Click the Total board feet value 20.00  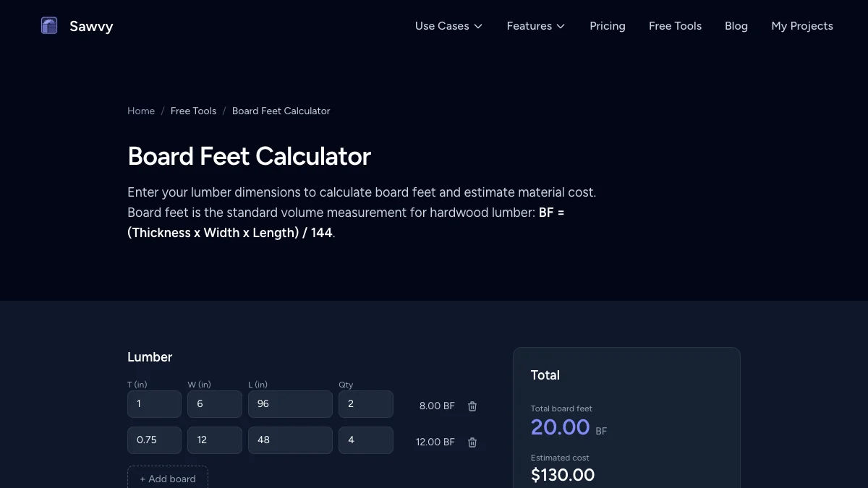pos(561,427)
